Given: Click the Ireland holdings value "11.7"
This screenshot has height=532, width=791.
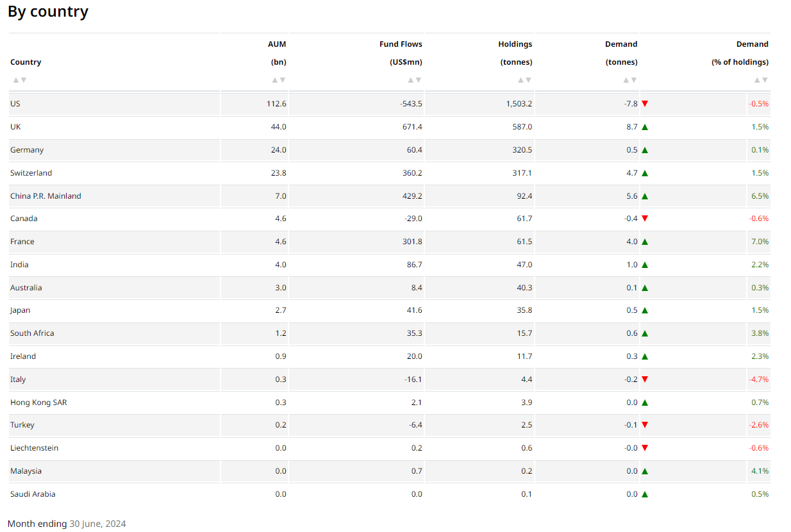Looking at the screenshot, I should coord(525,356).
